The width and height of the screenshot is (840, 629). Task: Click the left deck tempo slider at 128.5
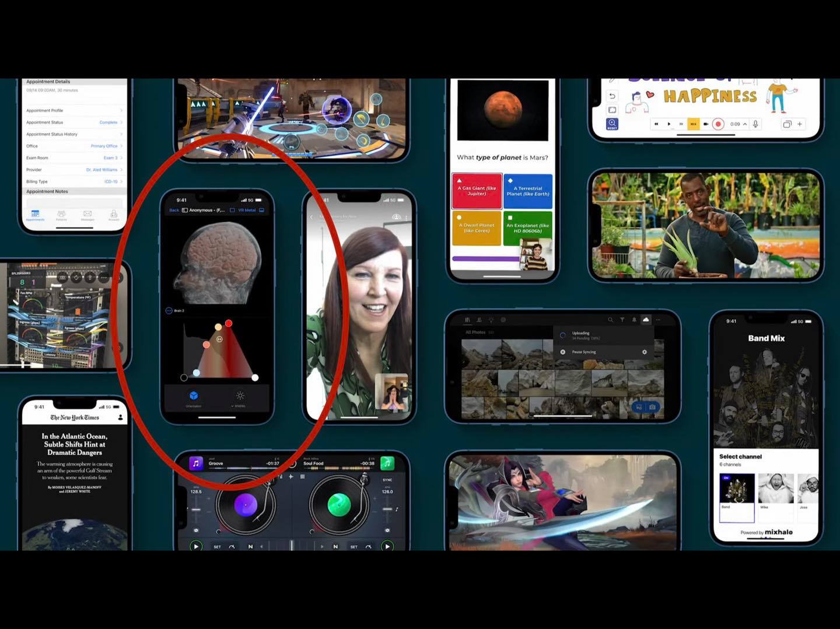pyautogui.click(x=196, y=509)
